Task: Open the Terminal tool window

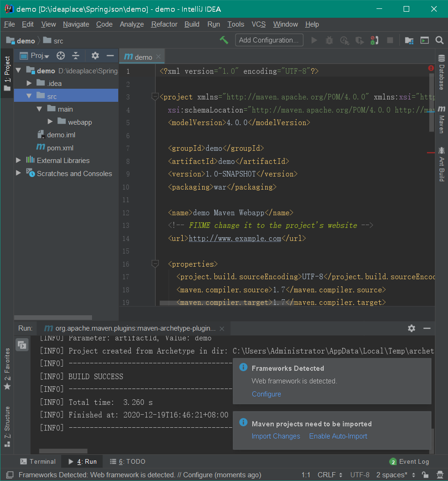Action: pos(38,461)
